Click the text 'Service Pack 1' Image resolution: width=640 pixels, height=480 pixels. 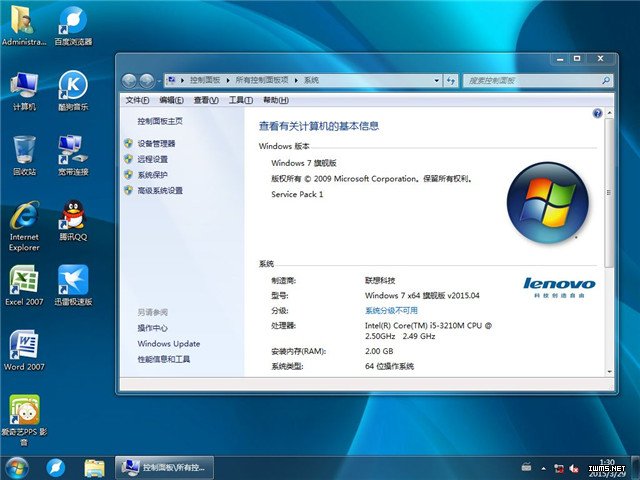[297, 194]
